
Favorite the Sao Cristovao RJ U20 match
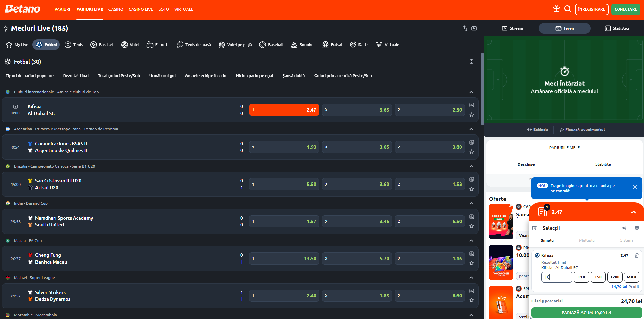472,189
